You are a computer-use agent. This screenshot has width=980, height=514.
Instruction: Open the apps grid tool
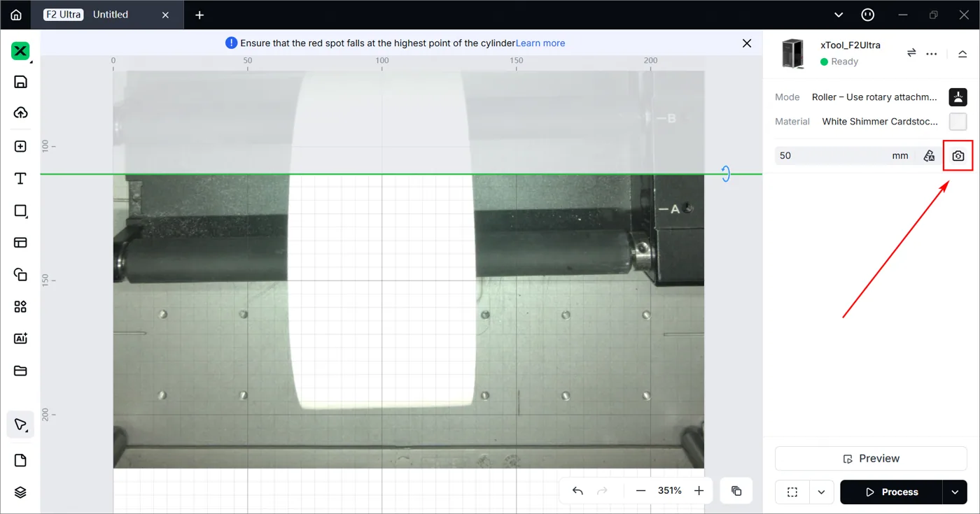pyautogui.click(x=20, y=307)
